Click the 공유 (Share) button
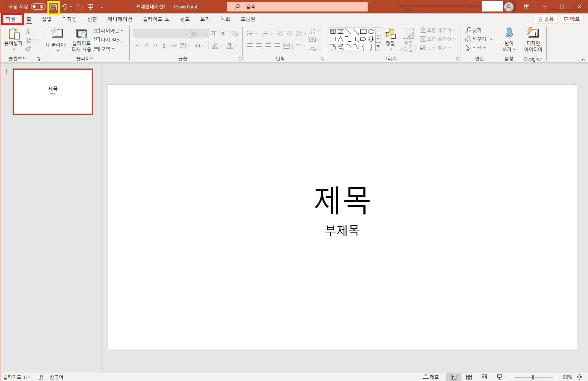The width and height of the screenshot is (588, 381). pos(546,19)
